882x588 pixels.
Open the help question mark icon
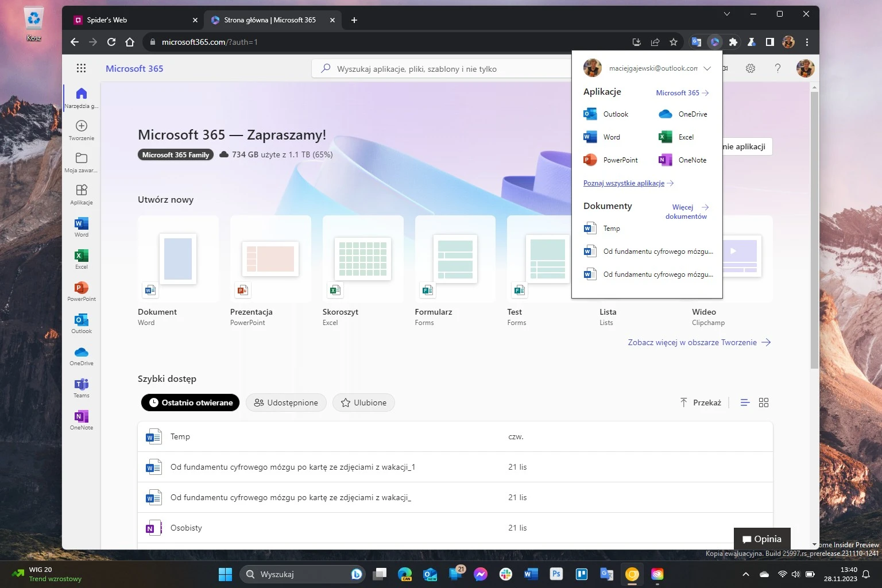click(x=777, y=68)
